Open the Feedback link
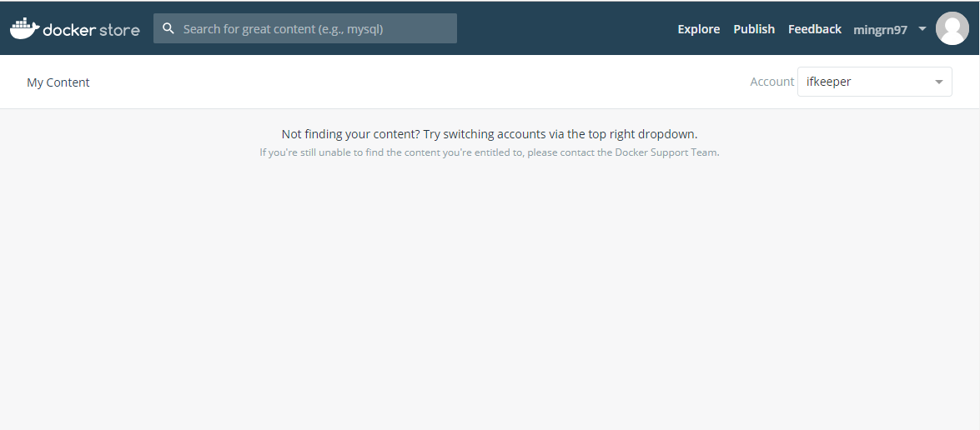The width and height of the screenshot is (980, 430). [x=814, y=29]
